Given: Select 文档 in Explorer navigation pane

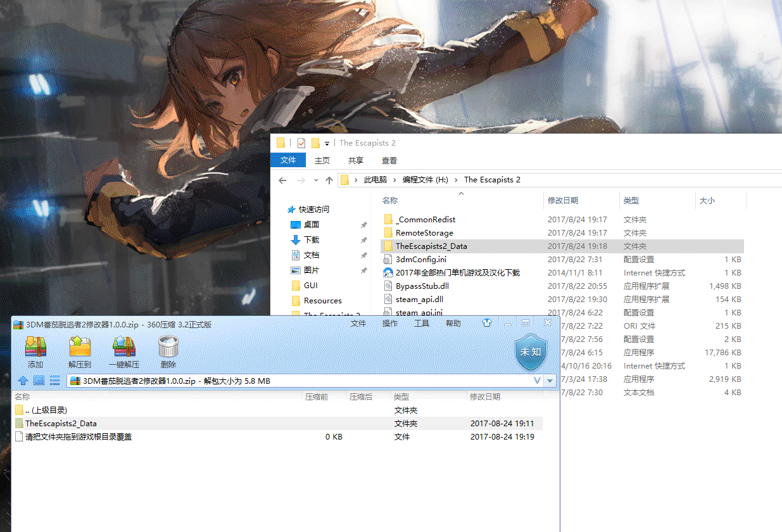Looking at the screenshot, I should (312, 255).
